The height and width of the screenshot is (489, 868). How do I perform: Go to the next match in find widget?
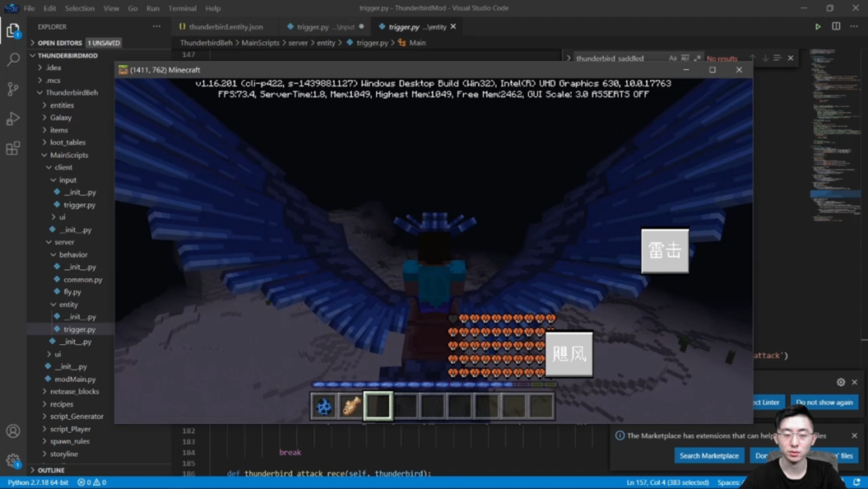pos(765,58)
